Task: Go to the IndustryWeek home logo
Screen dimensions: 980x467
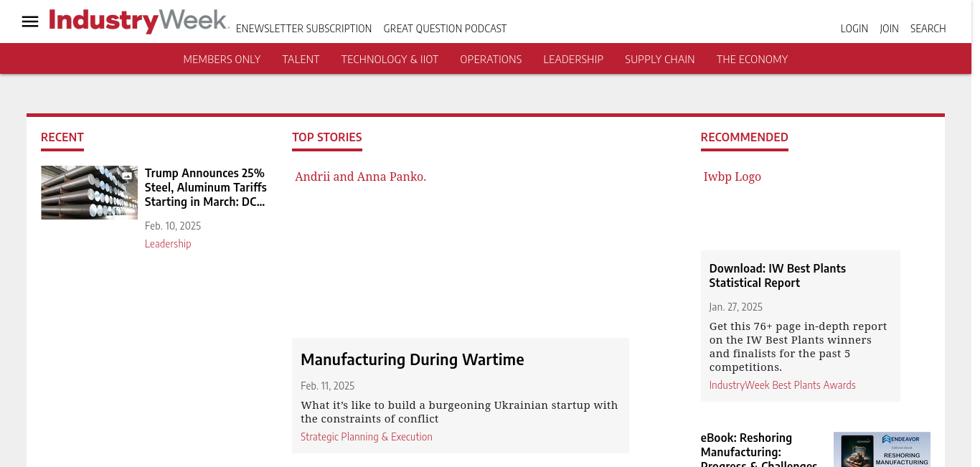Action: pos(139,21)
